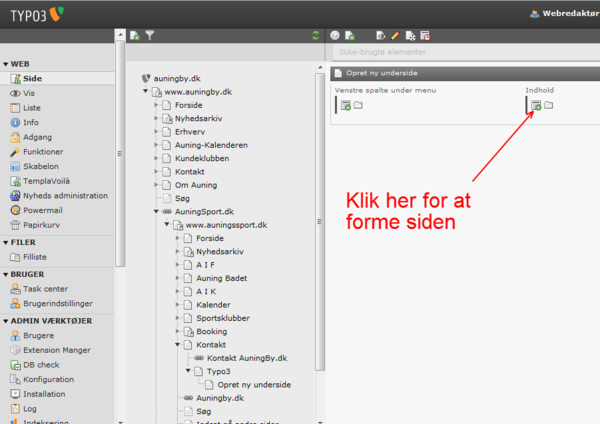600x424 pixels.
Task: Click the Webredaktør user label
Action: click(571, 13)
